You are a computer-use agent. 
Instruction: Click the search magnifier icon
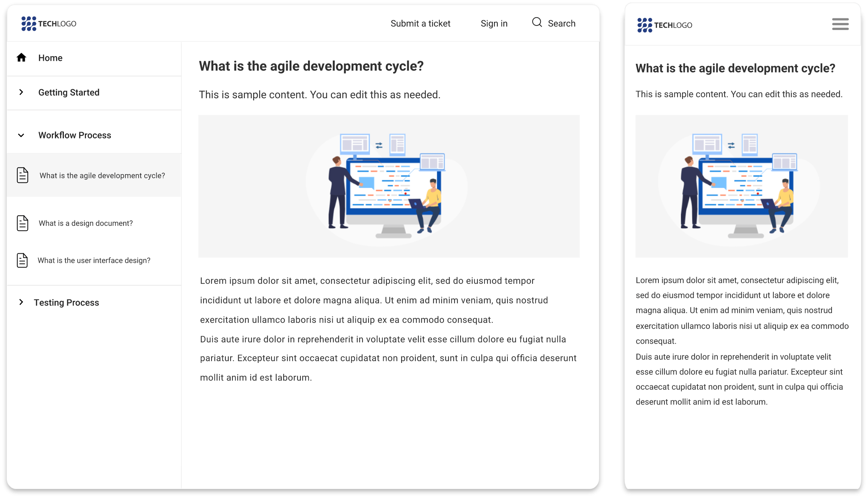pyautogui.click(x=537, y=23)
